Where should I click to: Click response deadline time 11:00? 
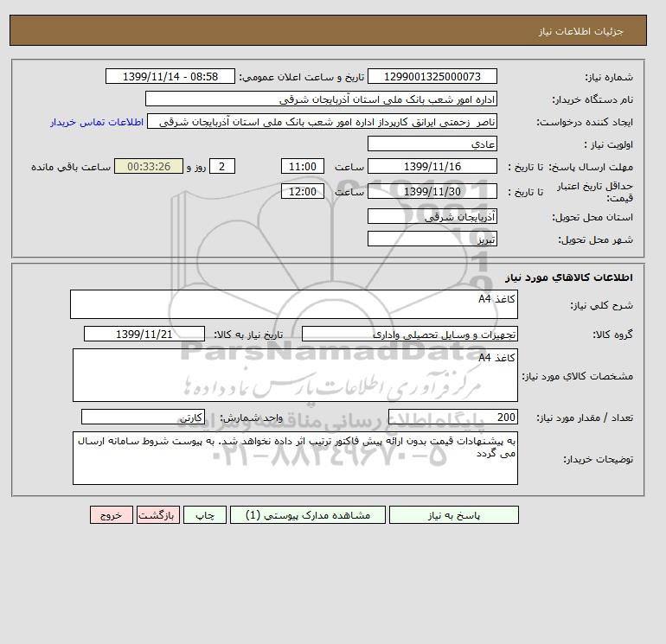[303, 167]
